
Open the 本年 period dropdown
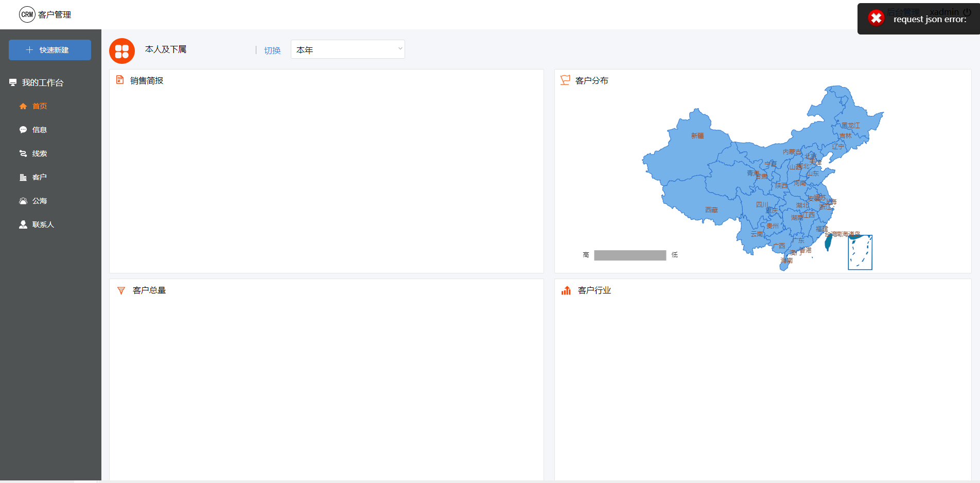(x=348, y=49)
